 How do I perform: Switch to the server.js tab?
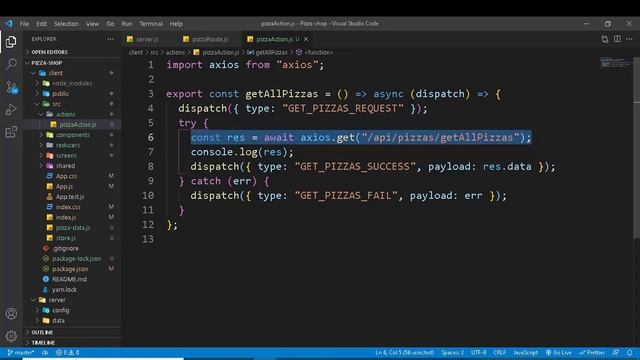click(146, 39)
